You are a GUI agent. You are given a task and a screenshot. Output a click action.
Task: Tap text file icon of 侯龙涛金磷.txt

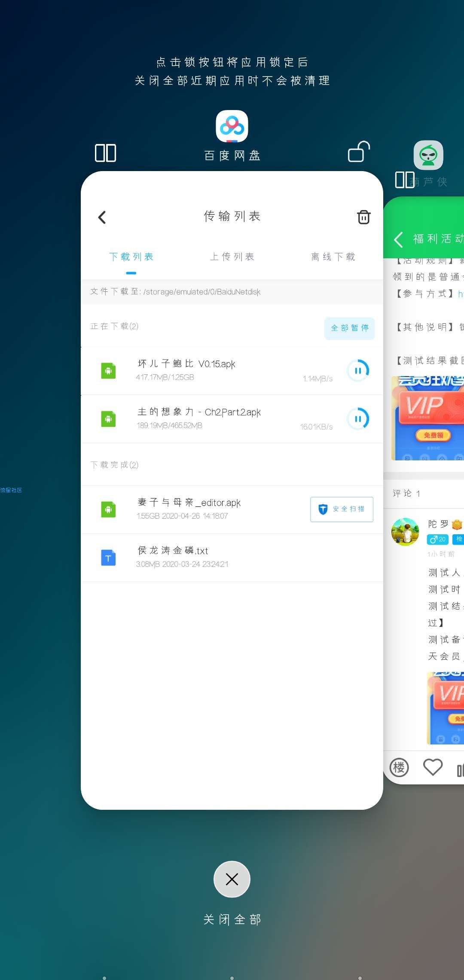[108, 558]
